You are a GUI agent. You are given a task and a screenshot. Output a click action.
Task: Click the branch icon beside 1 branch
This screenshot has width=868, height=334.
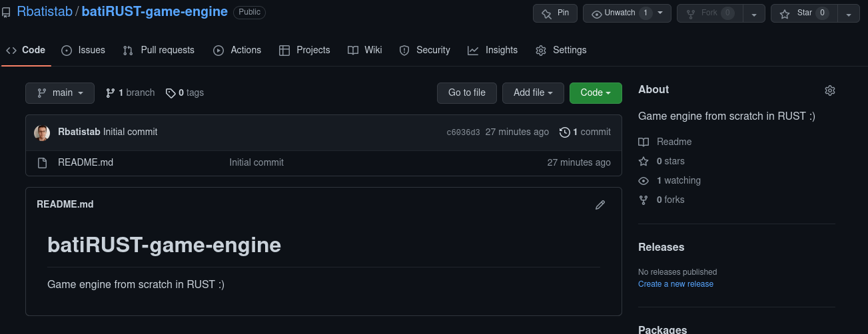coord(111,93)
